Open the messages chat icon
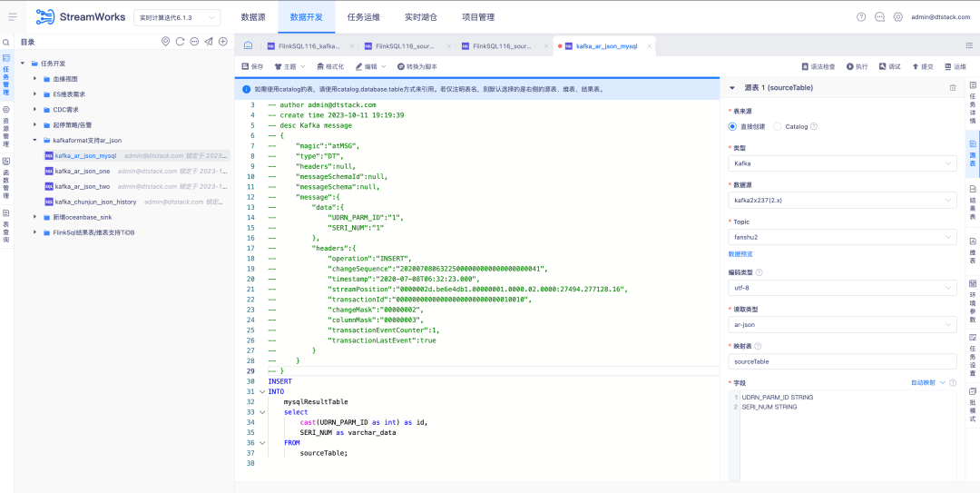980x493 pixels. coord(879,17)
